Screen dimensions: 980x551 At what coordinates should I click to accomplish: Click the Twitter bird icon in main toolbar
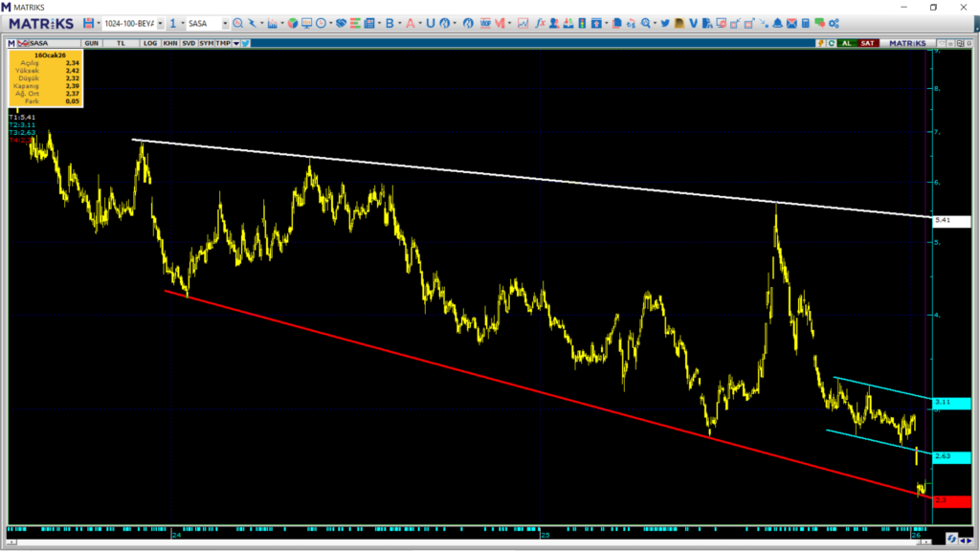(x=665, y=23)
